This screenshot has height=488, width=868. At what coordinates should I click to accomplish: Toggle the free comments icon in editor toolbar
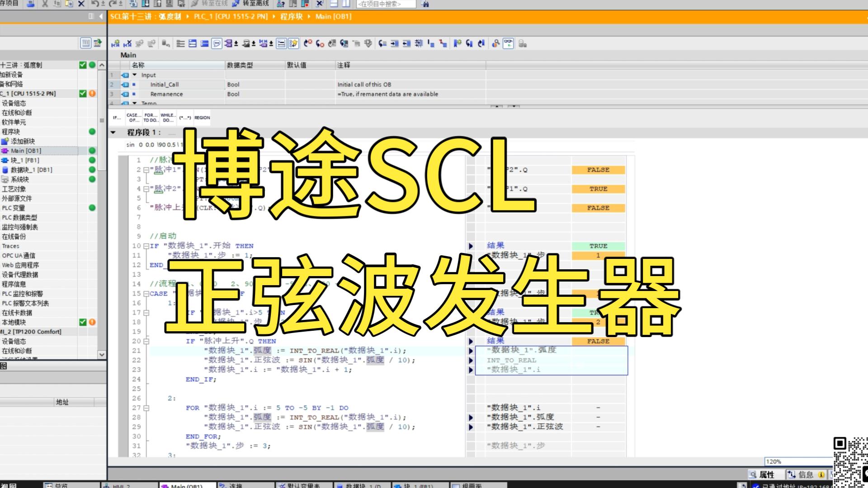(x=217, y=43)
